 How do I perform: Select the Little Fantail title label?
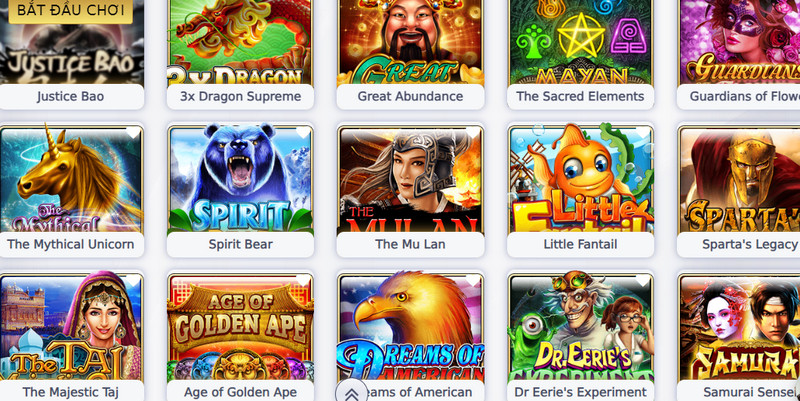[x=580, y=244]
